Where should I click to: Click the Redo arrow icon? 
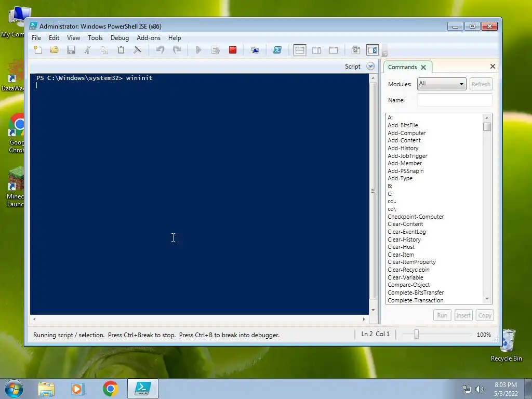pos(177,50)
